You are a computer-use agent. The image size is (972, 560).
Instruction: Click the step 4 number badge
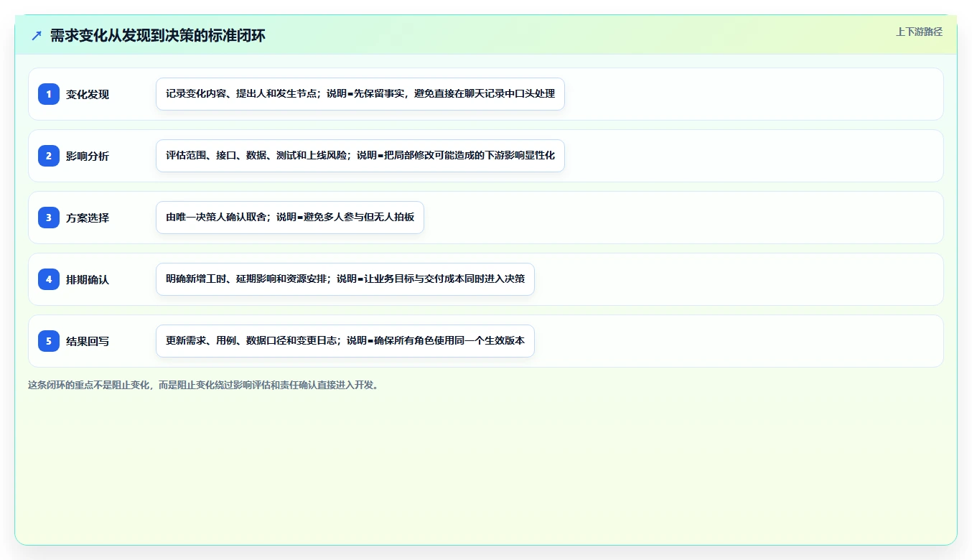click(49, 279)
